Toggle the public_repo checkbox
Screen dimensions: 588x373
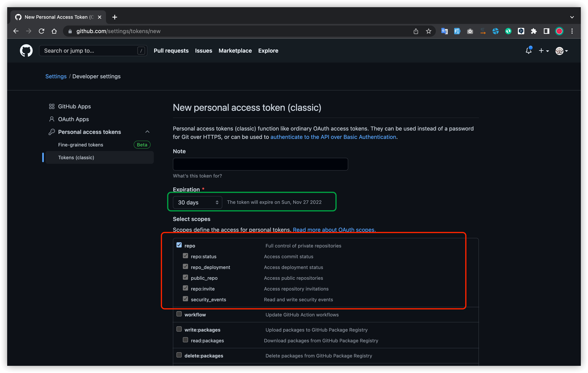[x=185, y=277]
